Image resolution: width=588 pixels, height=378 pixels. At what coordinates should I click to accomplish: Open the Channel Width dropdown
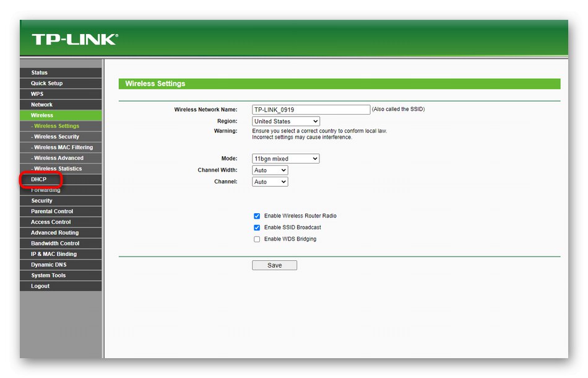point(270,170)
